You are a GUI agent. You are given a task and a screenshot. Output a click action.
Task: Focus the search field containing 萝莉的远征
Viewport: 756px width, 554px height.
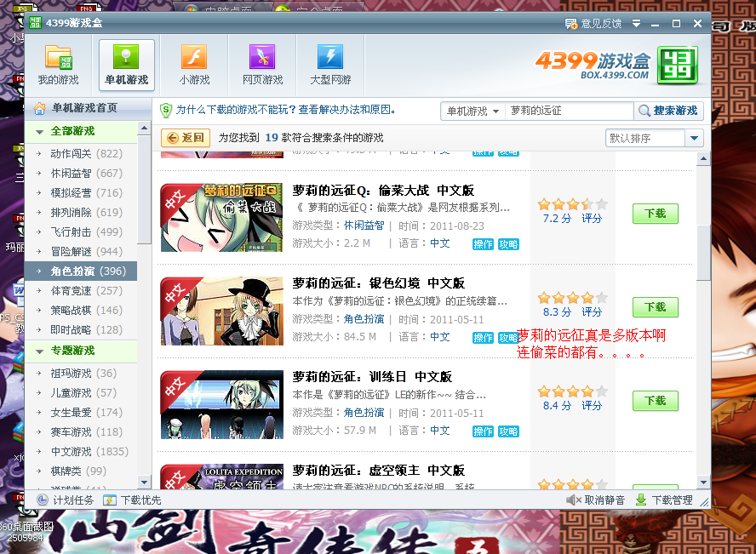coord(569,111)
